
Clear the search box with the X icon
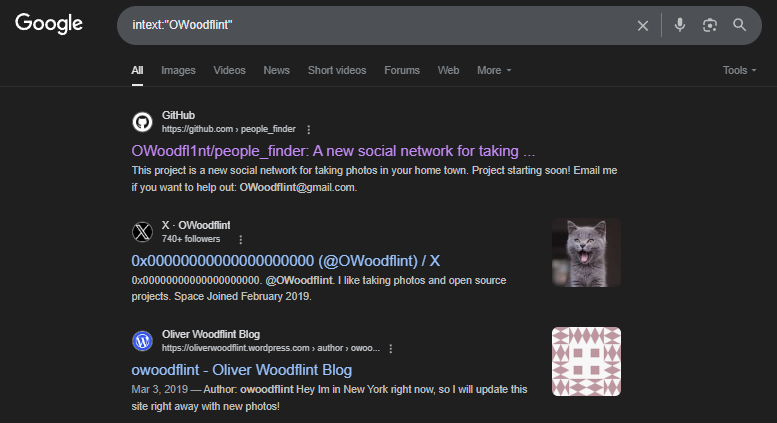click(642, 26)
